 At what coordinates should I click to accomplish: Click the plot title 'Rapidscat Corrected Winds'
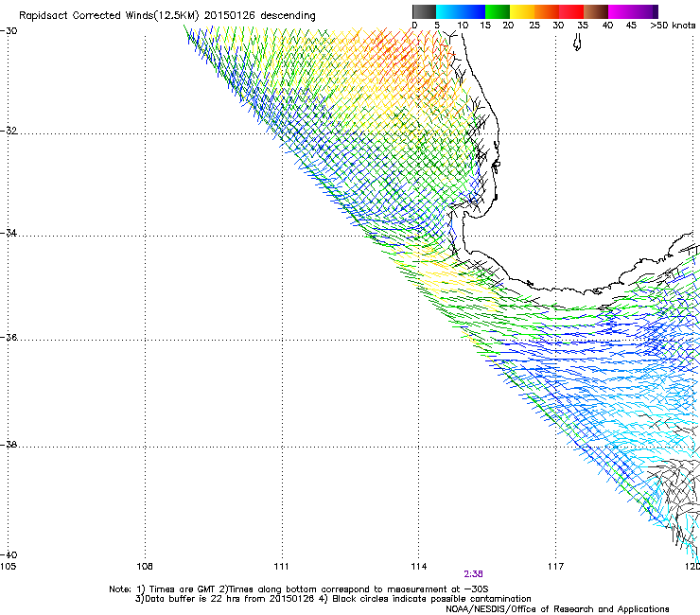[x=86, y=16]
